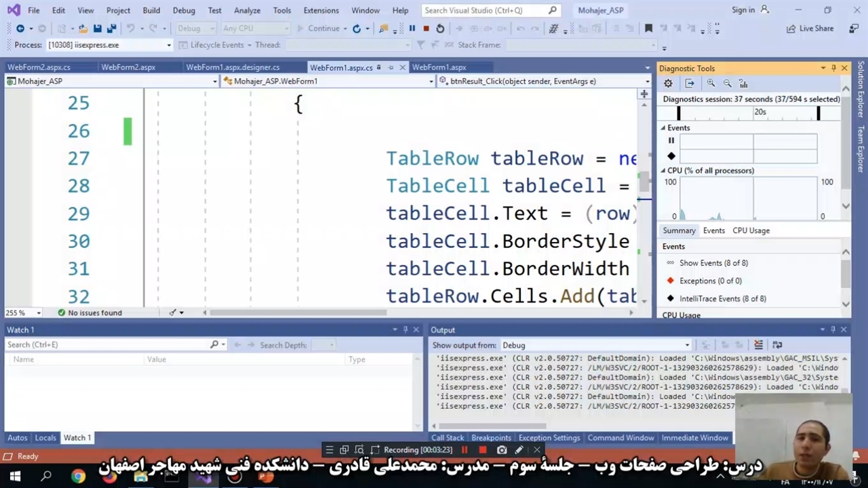This screenshot has height=488, width=868.
Task: Stop debugging with the red square
Action: tap(426, 28)
